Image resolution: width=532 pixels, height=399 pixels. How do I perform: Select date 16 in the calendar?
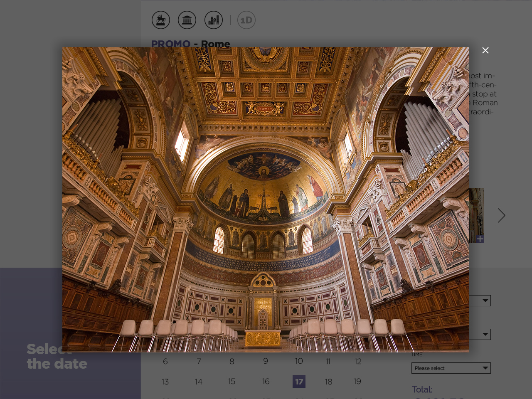tap(266, 382)
